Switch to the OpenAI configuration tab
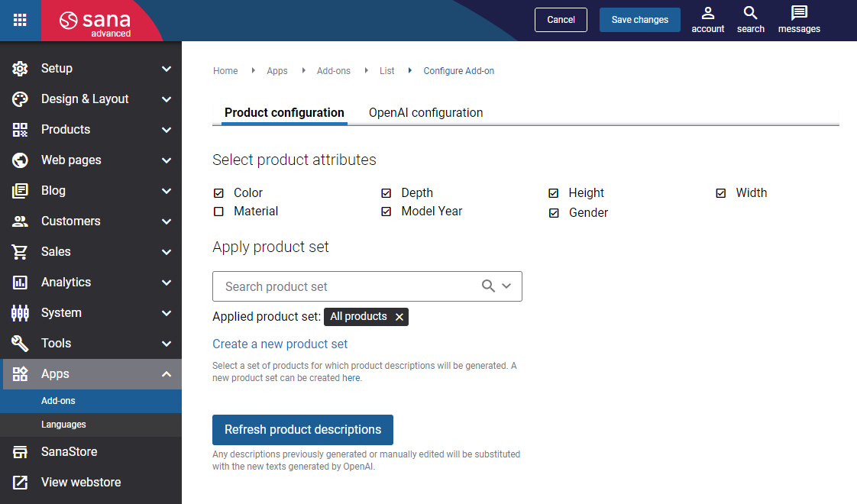The height and width of the screenshot is (504, 857). [425, 112]
